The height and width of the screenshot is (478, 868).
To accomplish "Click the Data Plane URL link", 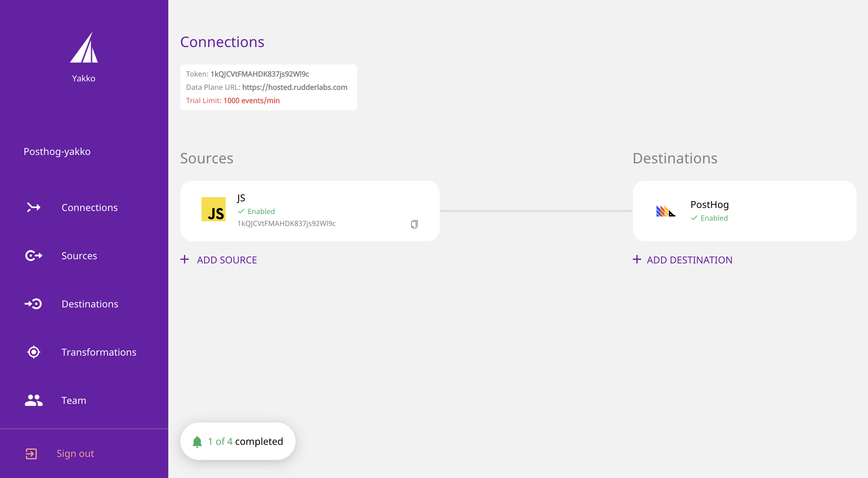I will (294, 87).
